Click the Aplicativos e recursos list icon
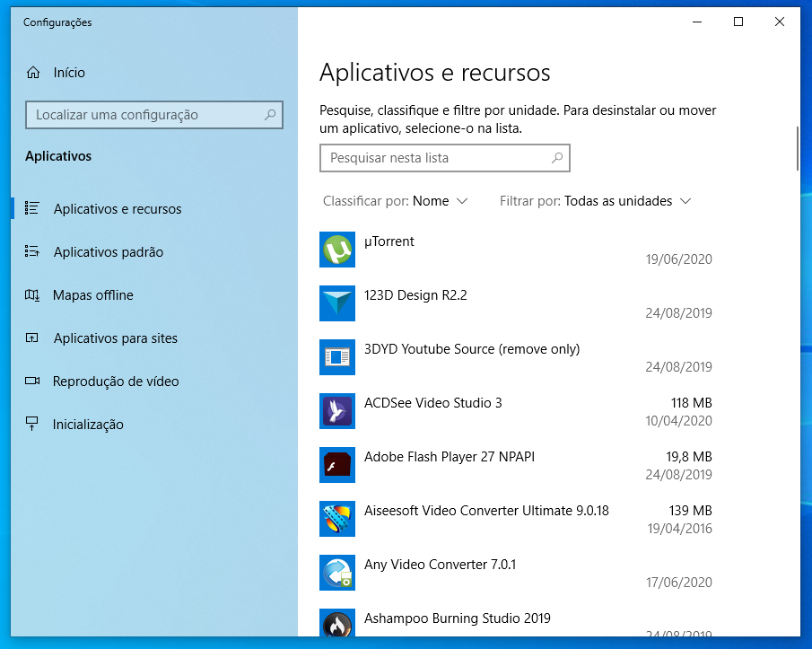 (32, 208)
